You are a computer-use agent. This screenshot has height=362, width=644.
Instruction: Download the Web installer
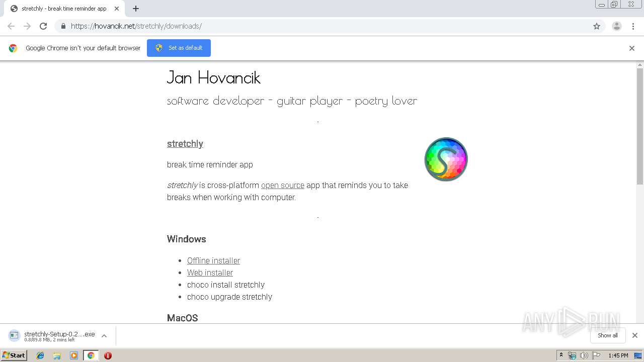pyautogui.click(x=210, y=273)
